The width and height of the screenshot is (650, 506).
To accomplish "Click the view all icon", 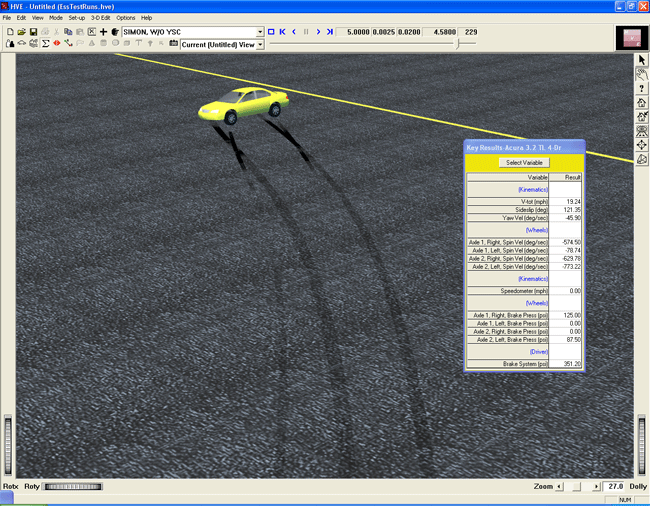I will (642, 131).
